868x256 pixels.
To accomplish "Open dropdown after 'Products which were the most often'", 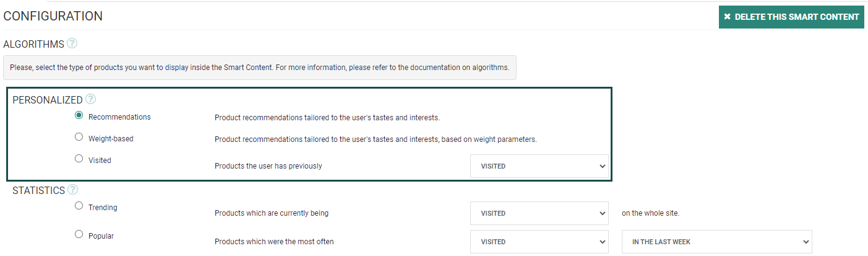I will (x=539, y=242).
